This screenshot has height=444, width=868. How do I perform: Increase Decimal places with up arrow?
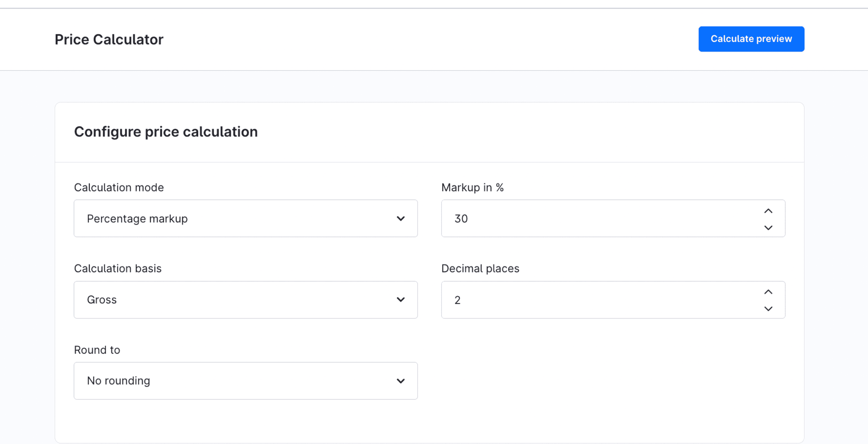[x=768, y=292]
